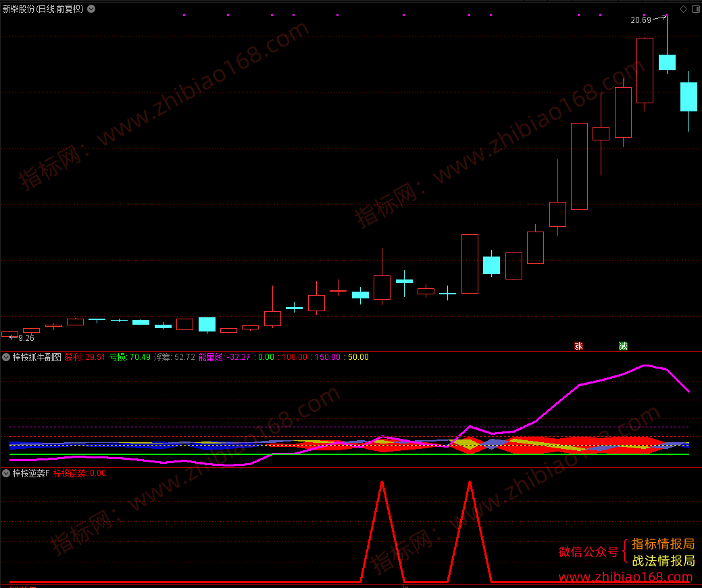Click the 20.69 high price label
Screen dimensions: 702x588
coord(641,20)
